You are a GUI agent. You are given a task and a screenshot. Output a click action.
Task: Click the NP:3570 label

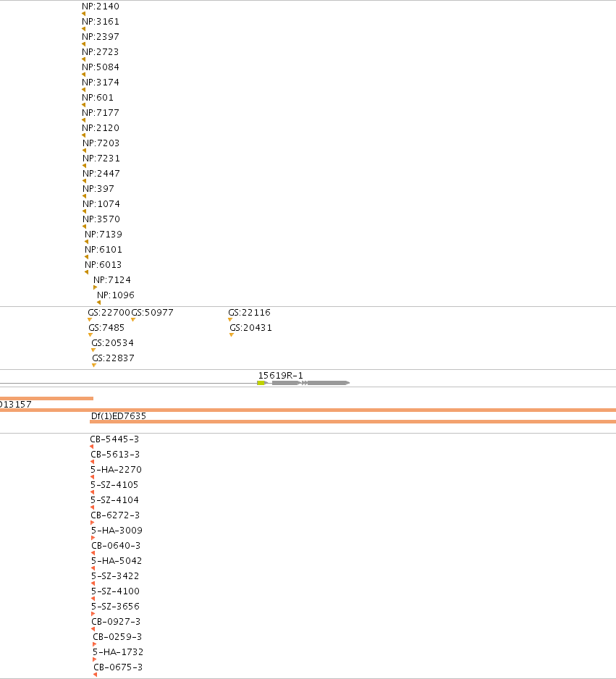coord(101,219)
